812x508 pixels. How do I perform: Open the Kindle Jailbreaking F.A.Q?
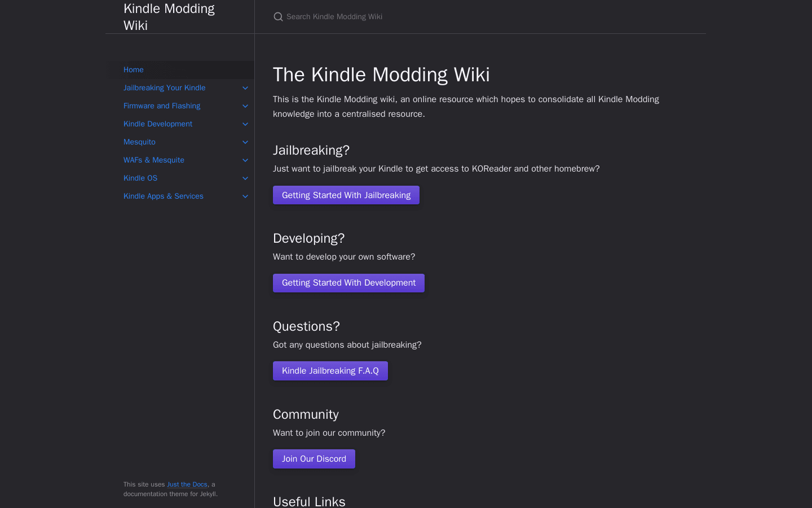tap(330, 371)
